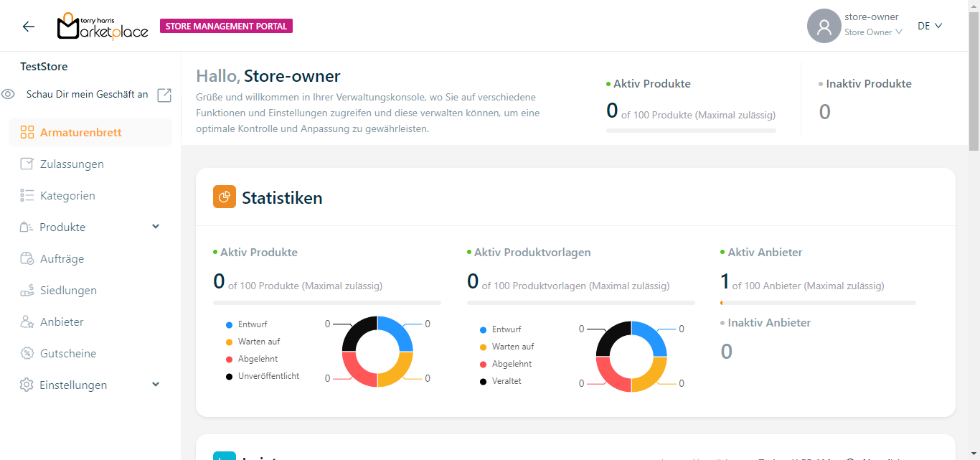Open store in new window icon
This screenshot has height=460, width=980.
(164, 95)
